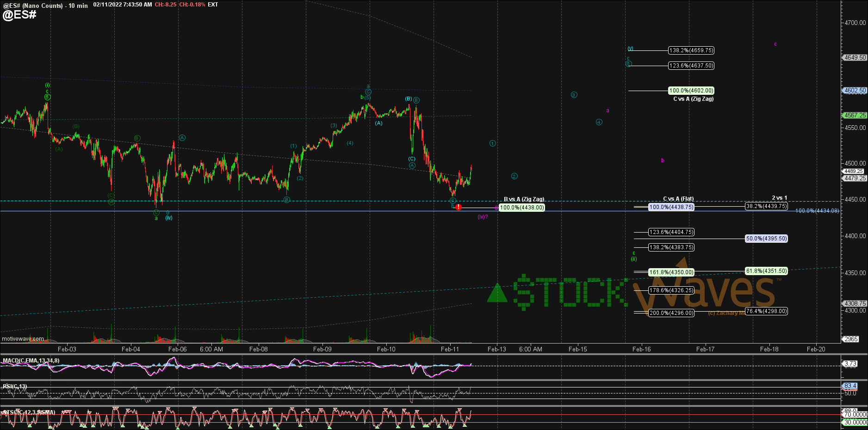
Task: Click the 4489.25 current price tag
Action: (853, 171)
